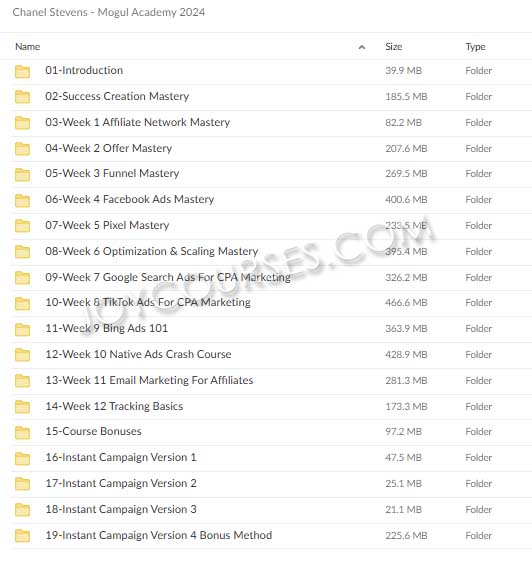Viewport: 532px width, 572px height.
Task: Open the 03-Week 1 Affiliate Network Mastery folder
Action: tap(138, 122)
